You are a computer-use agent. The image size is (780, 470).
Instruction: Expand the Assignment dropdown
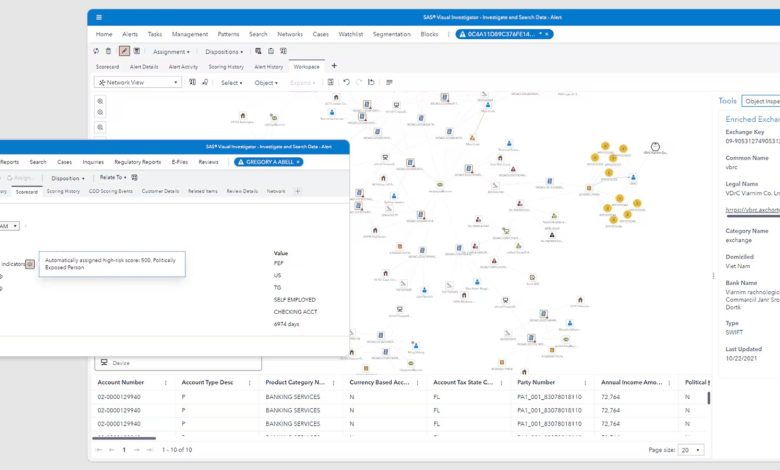point(171,52)
